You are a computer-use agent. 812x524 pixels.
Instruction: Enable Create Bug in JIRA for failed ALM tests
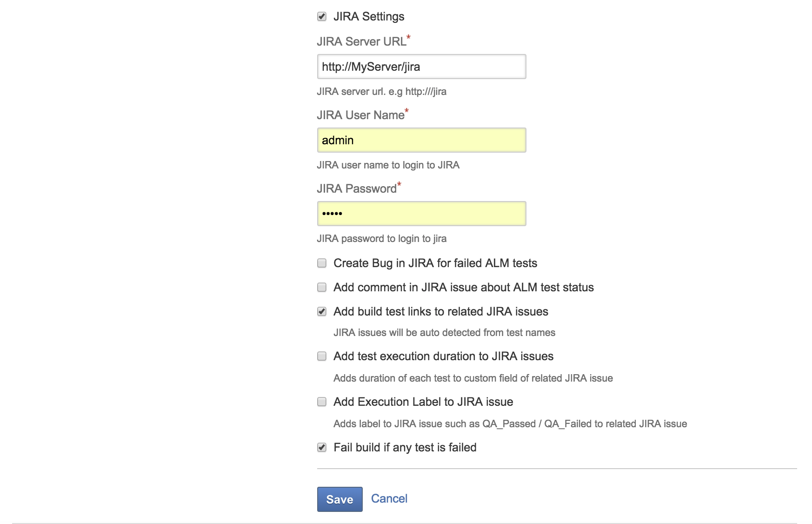pos(321,263)
